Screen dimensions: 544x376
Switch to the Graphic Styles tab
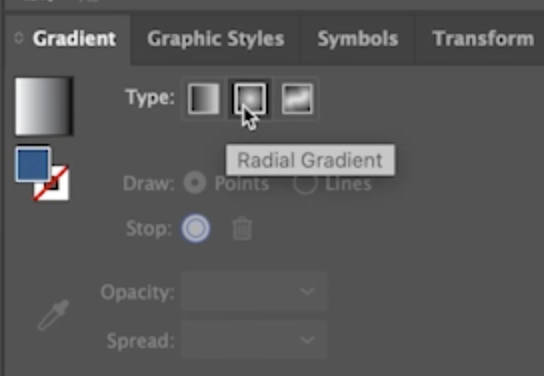[215, 39]
